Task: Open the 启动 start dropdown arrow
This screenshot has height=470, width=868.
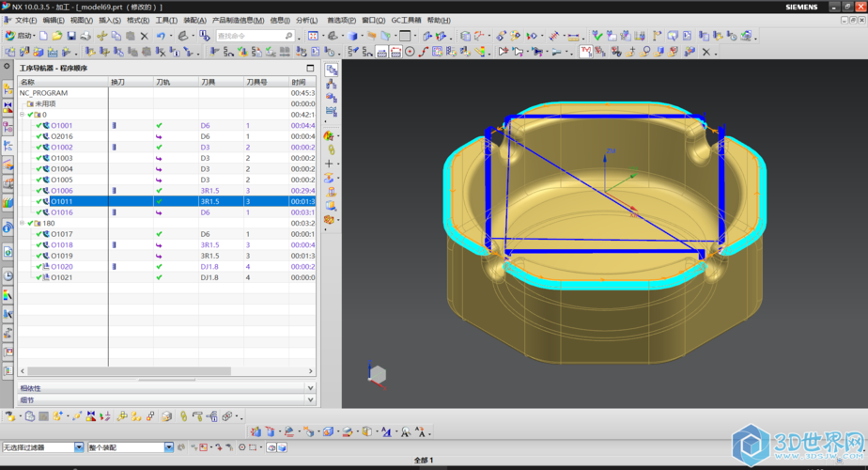Action: tap(35, 36)
